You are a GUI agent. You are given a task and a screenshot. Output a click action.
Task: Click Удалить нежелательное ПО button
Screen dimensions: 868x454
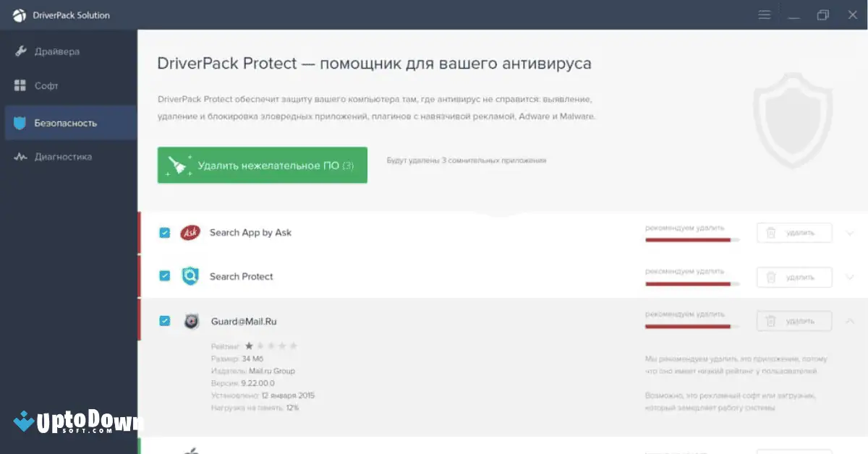(262, 165)
